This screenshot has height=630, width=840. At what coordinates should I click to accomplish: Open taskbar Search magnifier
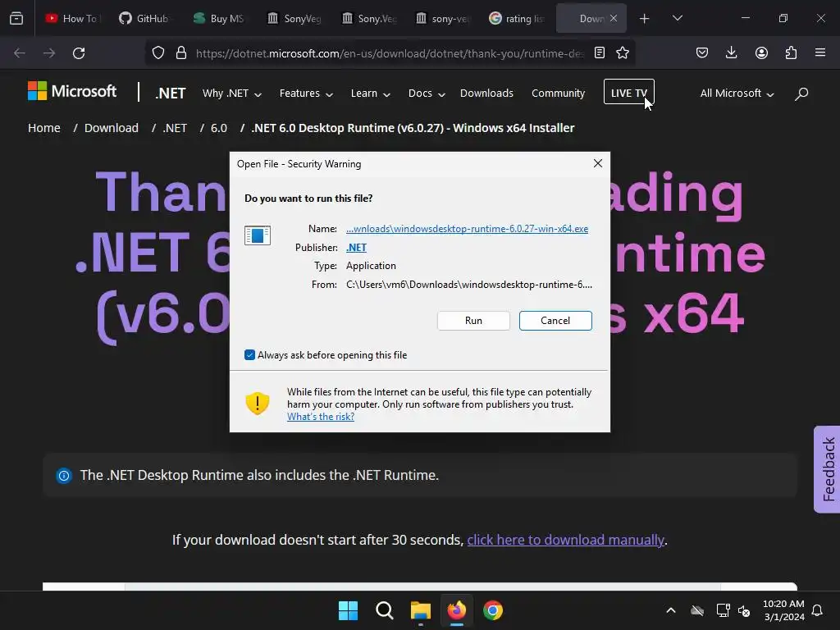tap(385, 610)
